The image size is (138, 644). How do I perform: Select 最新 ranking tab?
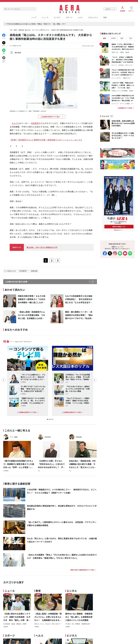104,38
